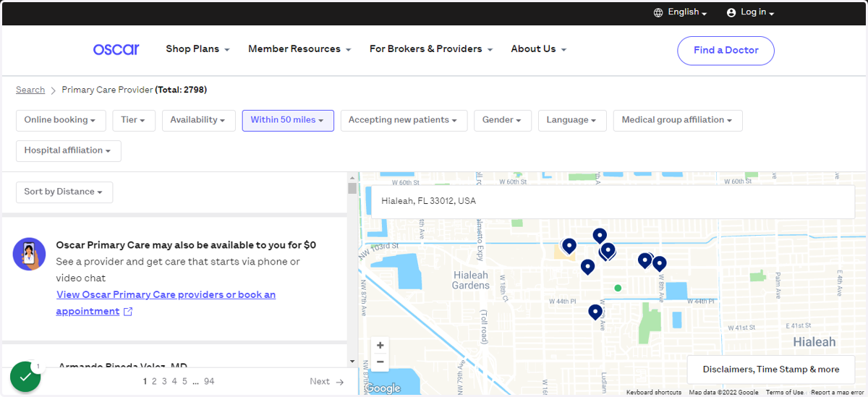Open the Language filter

tap(572, 120)
